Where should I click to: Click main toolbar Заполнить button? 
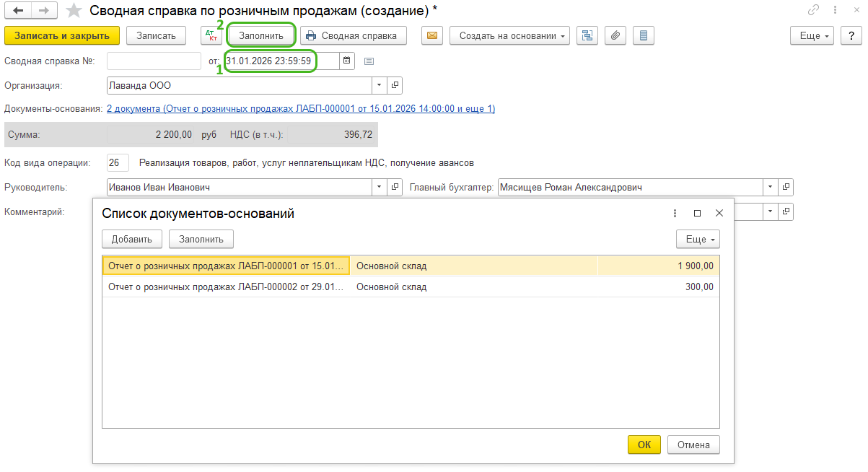tap(261, 35)
